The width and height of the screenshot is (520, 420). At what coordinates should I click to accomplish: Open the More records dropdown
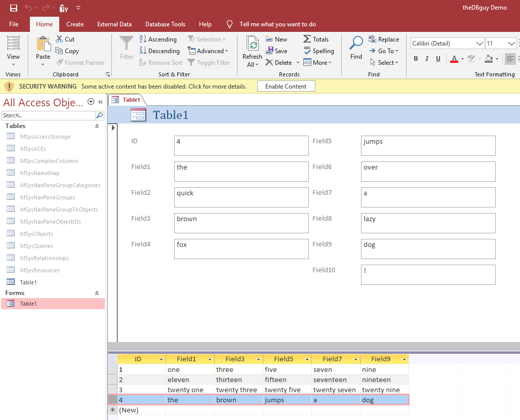click(x=317, y=62)
